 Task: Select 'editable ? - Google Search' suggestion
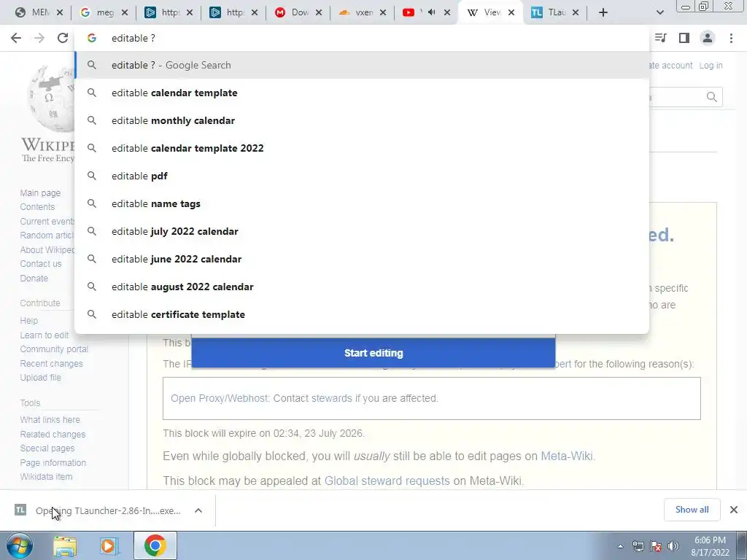pyautogui.click(x=362, y=65)
